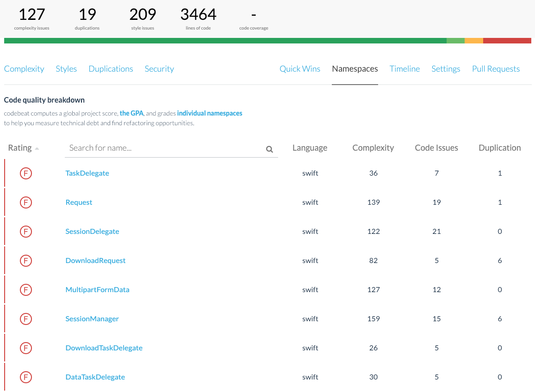Sort by the Rating column arrow
Image resolution: width=535 pixels, height=392 pixels.
[37, 148]
